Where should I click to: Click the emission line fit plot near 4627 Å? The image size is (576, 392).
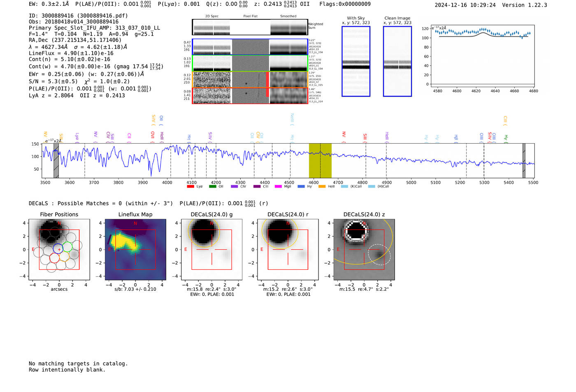pyautogui.click(x=484, y=56)
